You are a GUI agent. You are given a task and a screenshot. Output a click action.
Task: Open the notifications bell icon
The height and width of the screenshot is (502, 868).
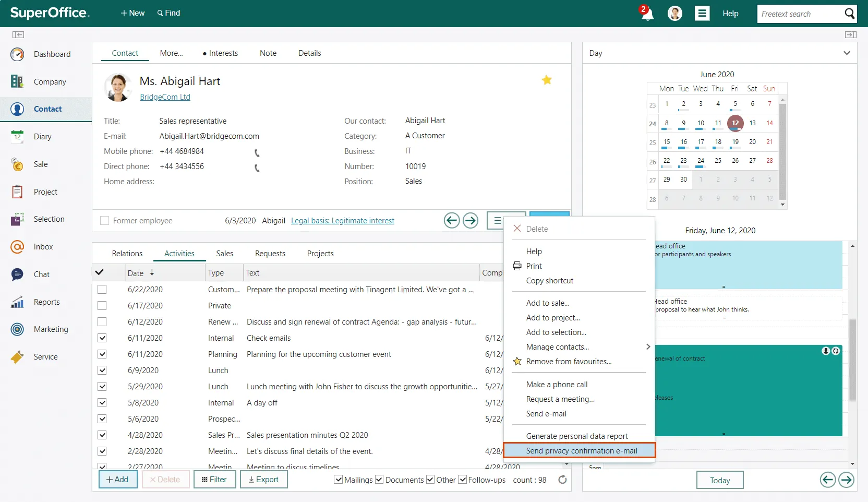647,14
